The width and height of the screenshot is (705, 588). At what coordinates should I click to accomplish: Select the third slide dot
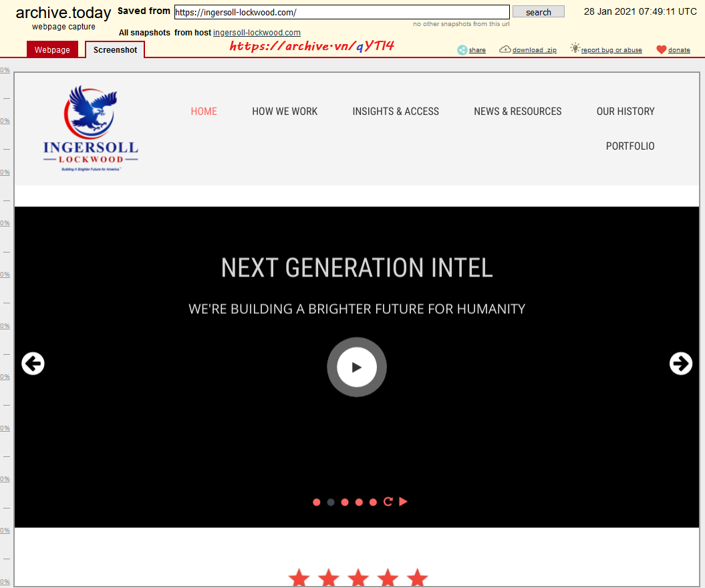click(x=345, y=502)
